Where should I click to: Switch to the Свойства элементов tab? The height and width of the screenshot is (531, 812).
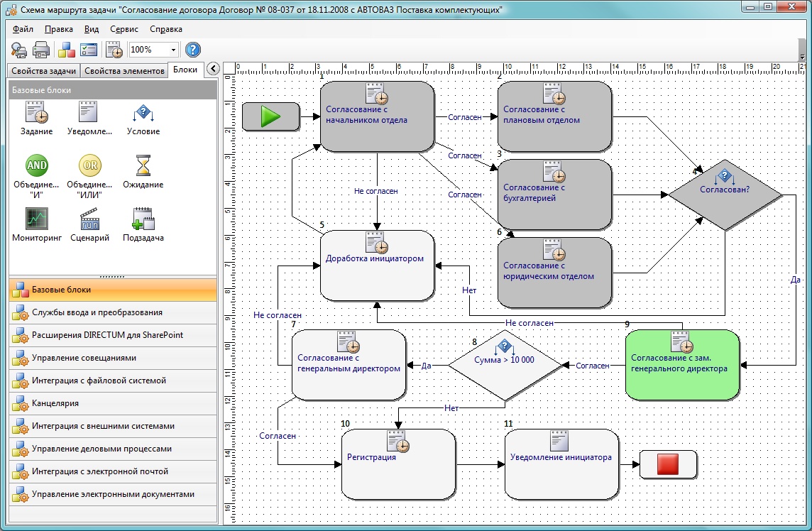(124, 71)
